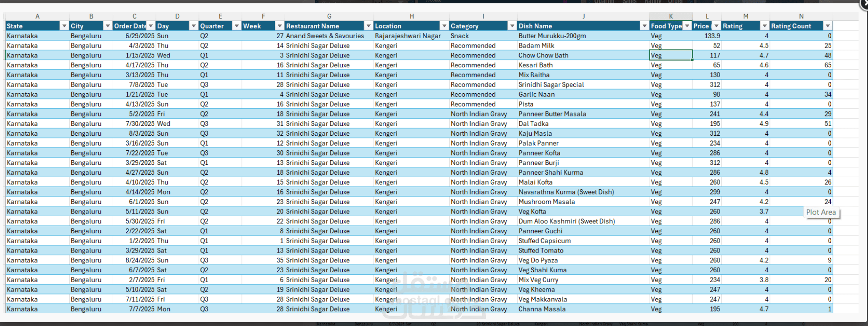The height and width of the screenshot is (326, 868).
Task: Select the 'Mushroom Masala' cell
Action: click(x=583, y=202)
